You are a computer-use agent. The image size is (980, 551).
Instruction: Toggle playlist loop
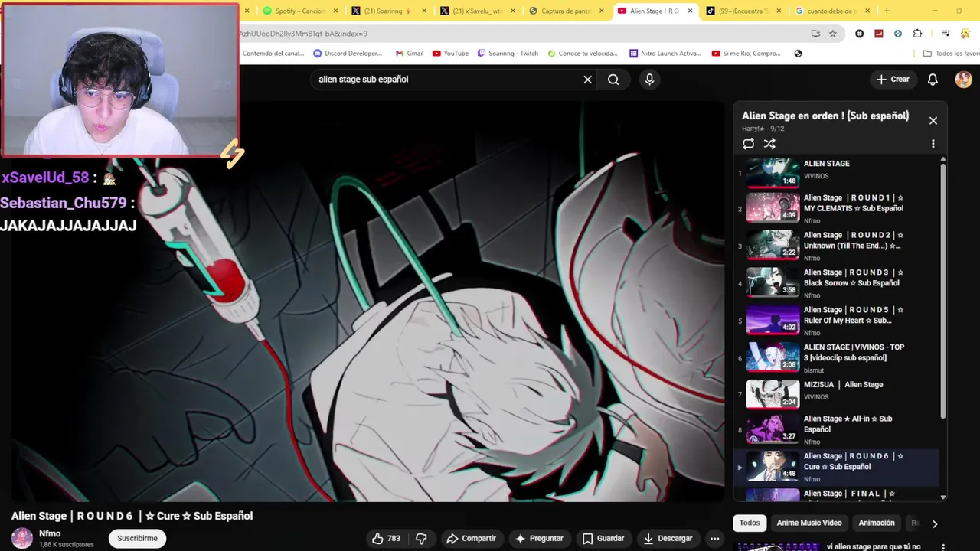(x=748, y=144)
